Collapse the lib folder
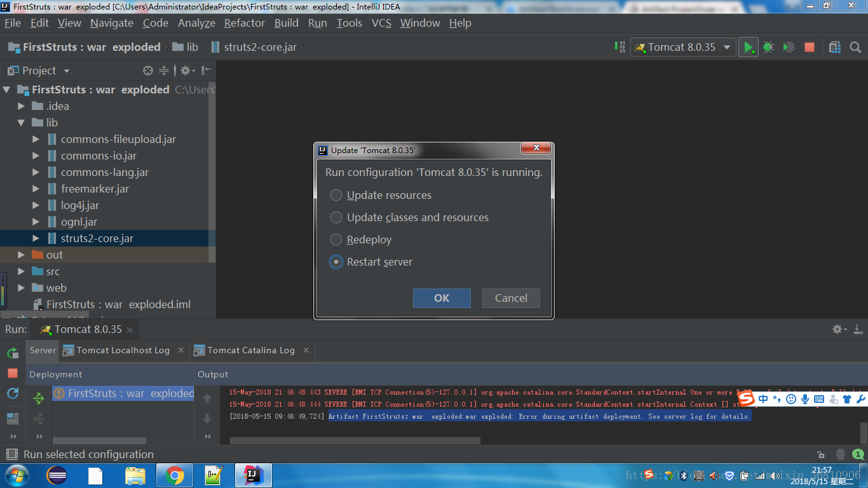 pyautogui.click(x=21, y=123)
